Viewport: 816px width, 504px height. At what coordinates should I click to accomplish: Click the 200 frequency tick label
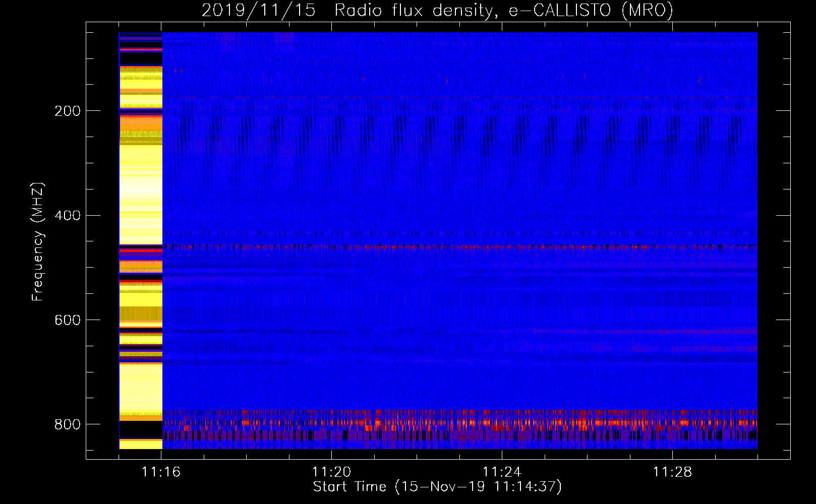[x=68, y=111]
